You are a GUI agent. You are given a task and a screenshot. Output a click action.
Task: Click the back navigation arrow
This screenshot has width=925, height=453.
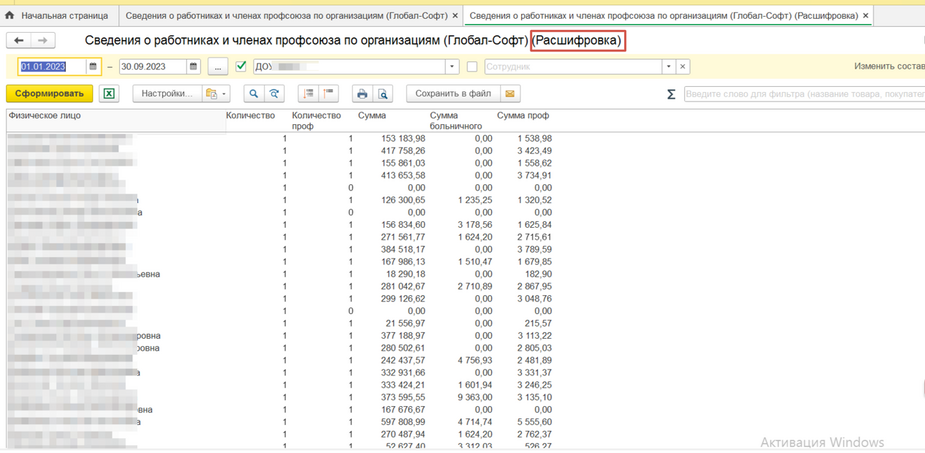tap(20, 40)
